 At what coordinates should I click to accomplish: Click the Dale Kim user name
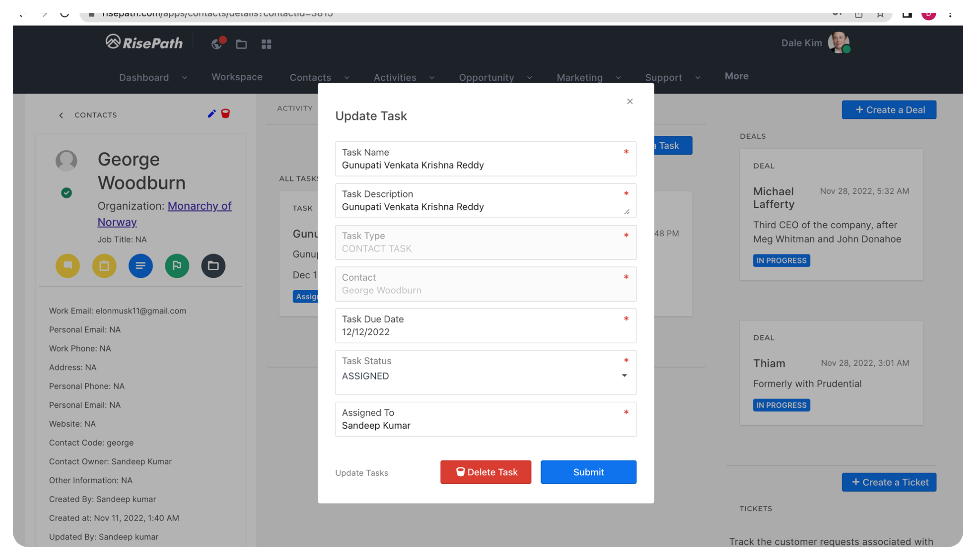(802, 43)
